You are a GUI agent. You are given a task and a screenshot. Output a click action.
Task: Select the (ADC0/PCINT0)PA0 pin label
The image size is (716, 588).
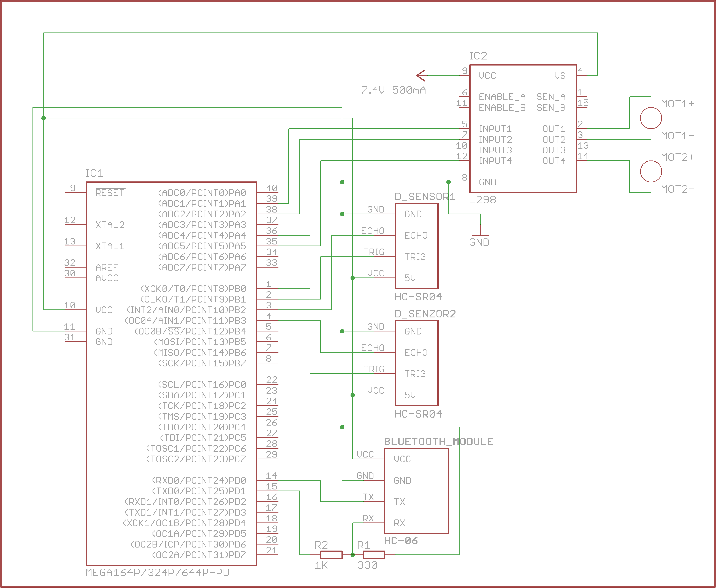tap(202, 193)
